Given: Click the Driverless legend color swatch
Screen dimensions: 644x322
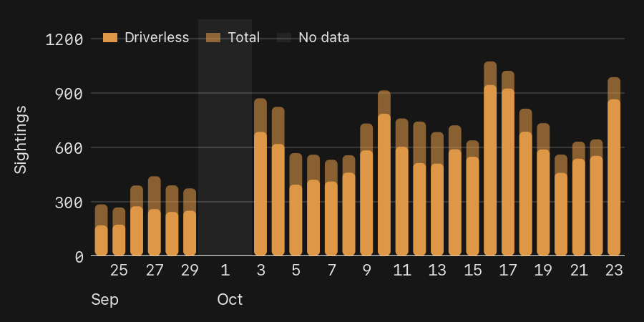Looking at the screenshot, I should pyautogui.click(x=109, y=38).
